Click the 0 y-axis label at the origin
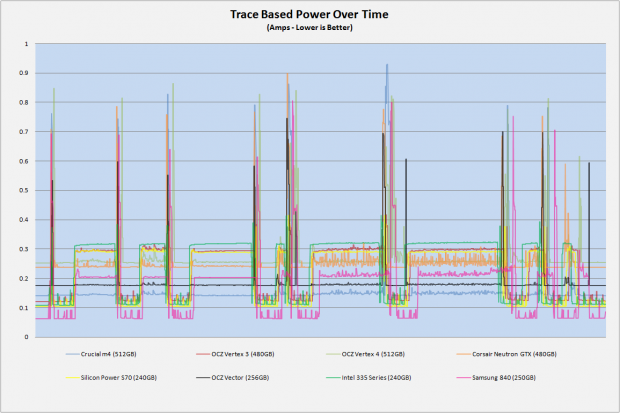Screen dimensions: 620x413 click(x=26, y=337)
